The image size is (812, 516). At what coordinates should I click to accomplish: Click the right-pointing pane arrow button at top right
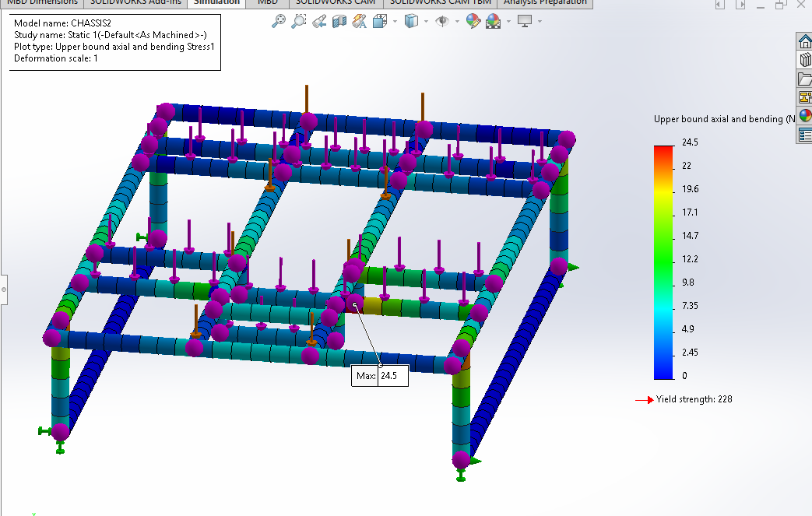pyautogui.click(x=740, y=5)
